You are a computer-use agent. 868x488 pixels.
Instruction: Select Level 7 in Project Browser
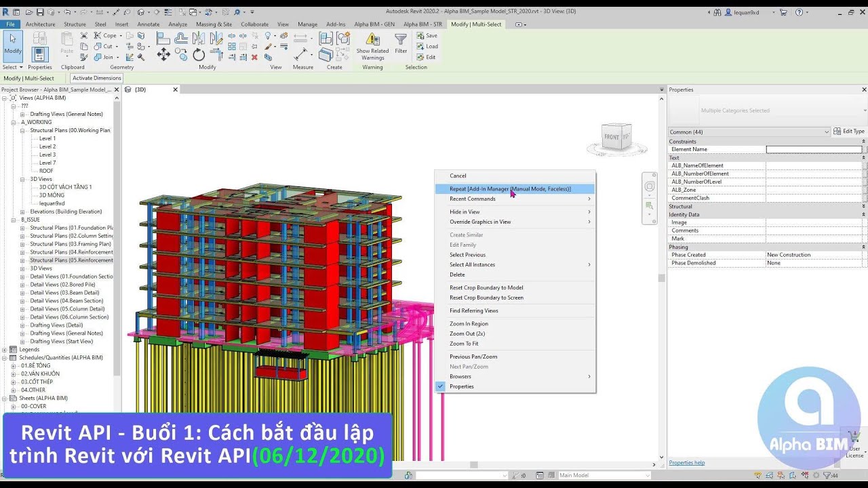47,163
